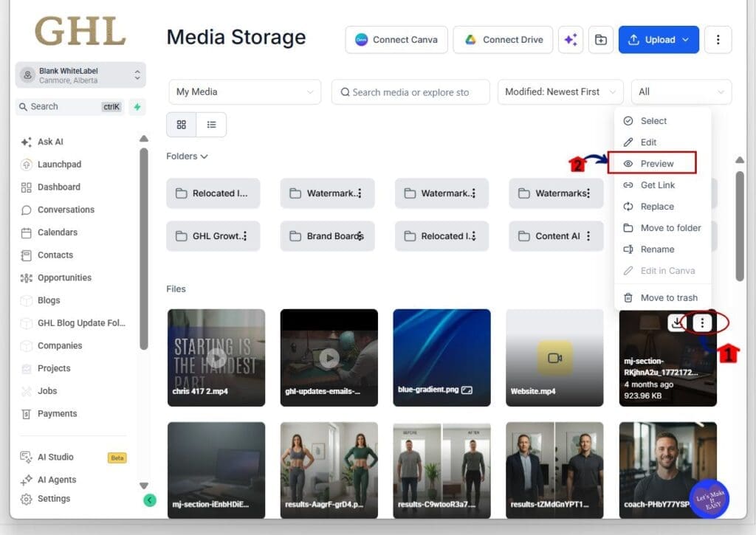Viewport: 756px width, 535px height.
Task: Play the ghl-updates-emails video thumbnail
Action: (x=329, y=358)
